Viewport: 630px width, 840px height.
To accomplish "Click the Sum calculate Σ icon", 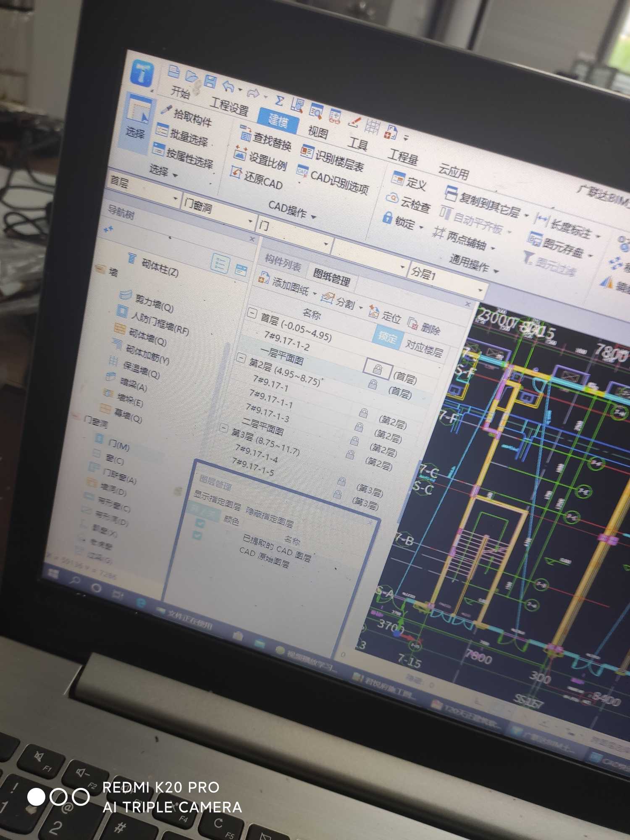I will [x=279, y=100].
